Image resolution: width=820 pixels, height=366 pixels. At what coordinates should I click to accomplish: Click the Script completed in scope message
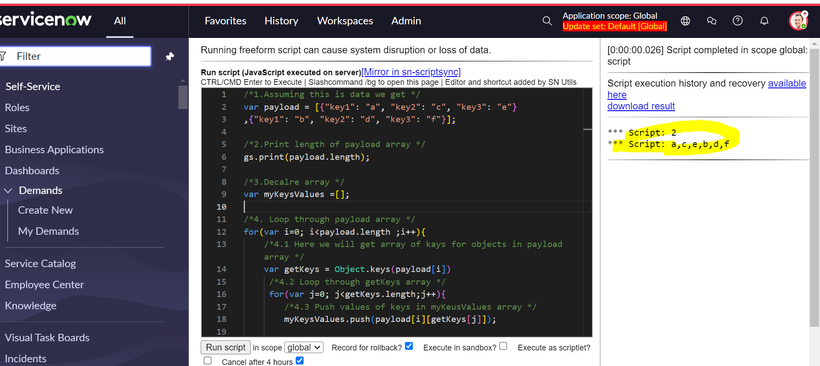[x=707, y=55]
